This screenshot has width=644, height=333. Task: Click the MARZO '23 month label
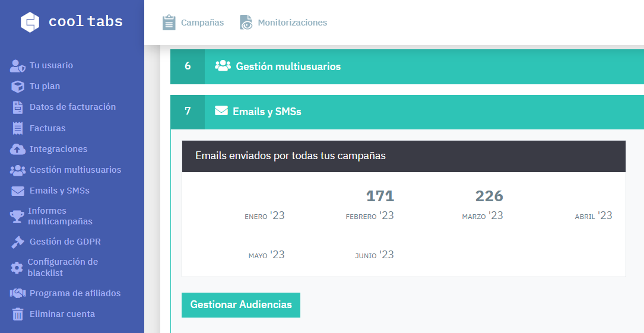coord(483,216)
